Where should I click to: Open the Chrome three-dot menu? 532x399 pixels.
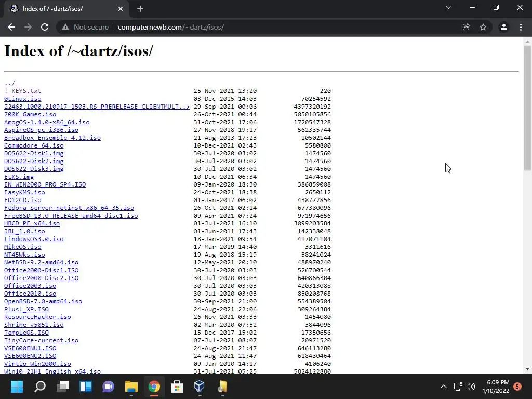click(x=521, y=27)
